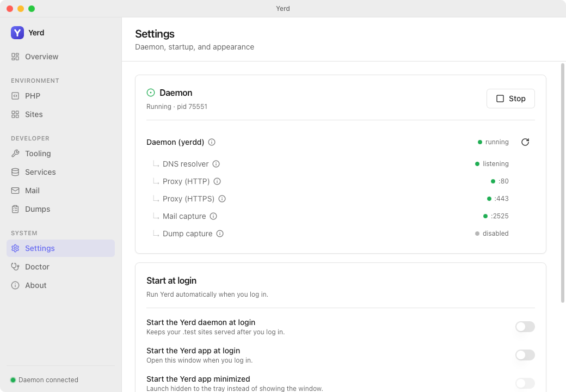Click the 'Dump capture' row label
Viewport: 566px width, 392px height.
click(x=187, y=234)
